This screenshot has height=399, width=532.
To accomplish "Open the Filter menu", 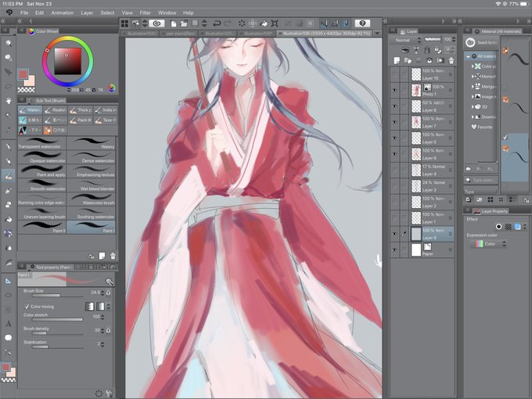I will click(x=146, y=13).
